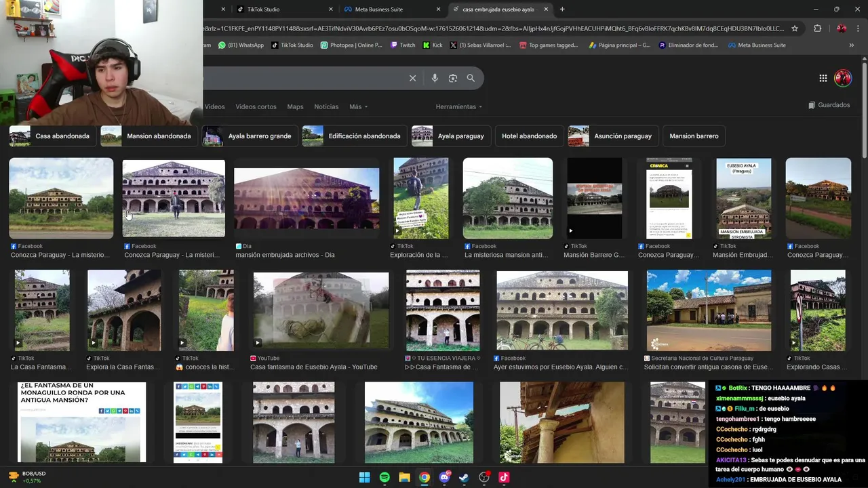Switch to Chrome in the taskbar
The image size is (868, 488).
coord(424,477)
